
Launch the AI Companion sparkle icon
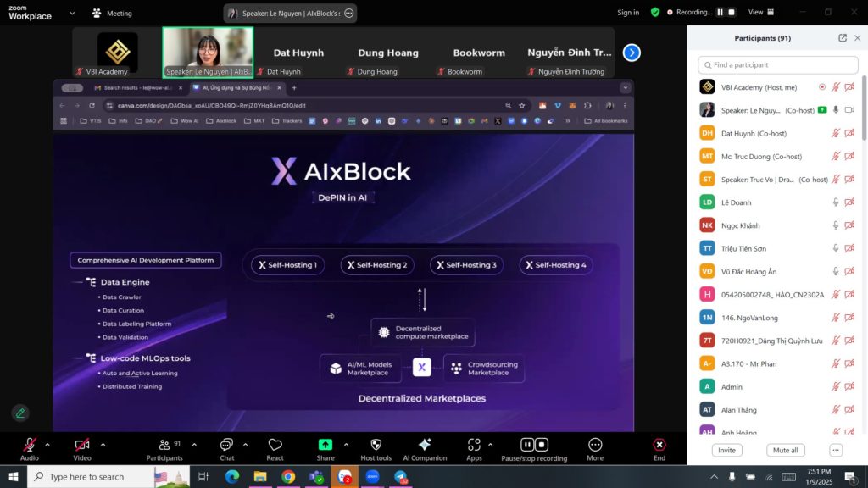(425, 444)
